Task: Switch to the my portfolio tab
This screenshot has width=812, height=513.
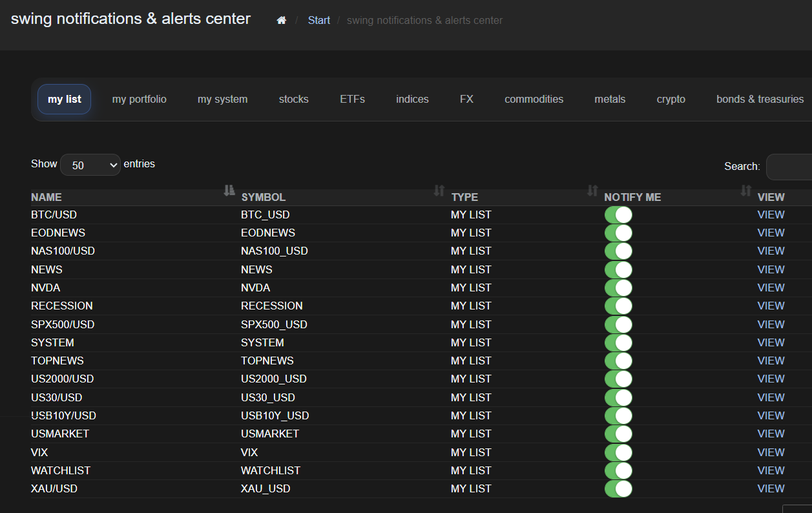Action: tap(139, 99)
